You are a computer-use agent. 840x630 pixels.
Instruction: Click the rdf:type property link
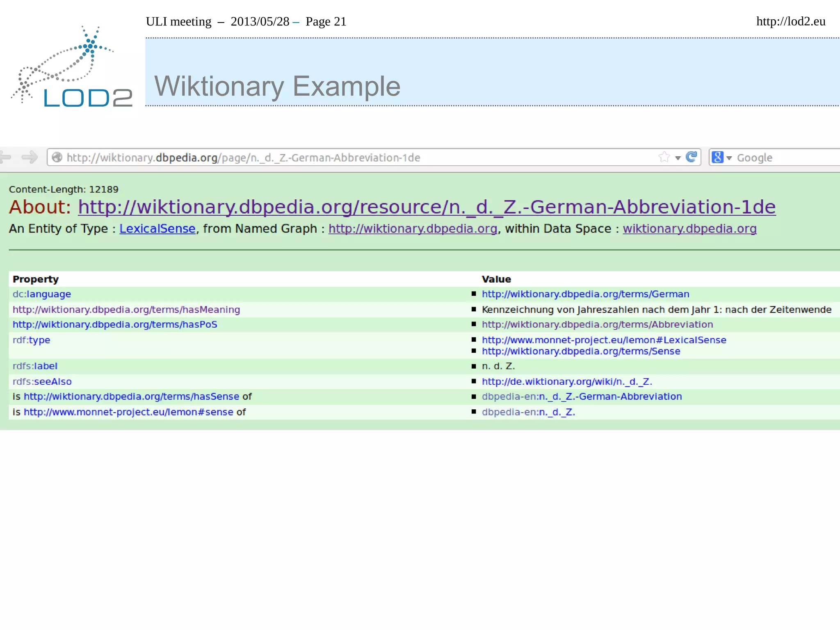pos(32,340)
